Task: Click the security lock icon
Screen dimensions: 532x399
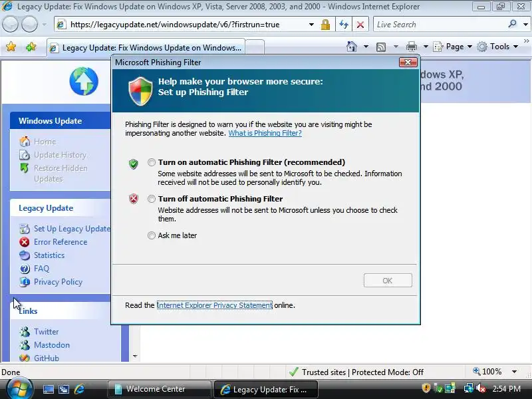Action: (x=325, y=25)
